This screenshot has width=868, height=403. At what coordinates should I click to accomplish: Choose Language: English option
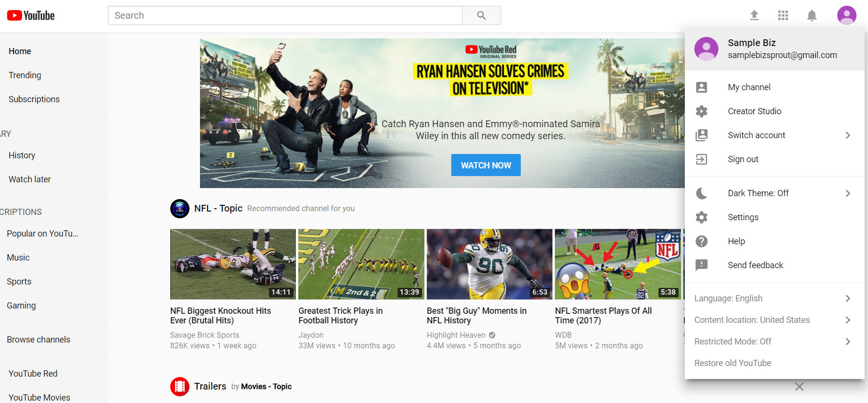774,298
